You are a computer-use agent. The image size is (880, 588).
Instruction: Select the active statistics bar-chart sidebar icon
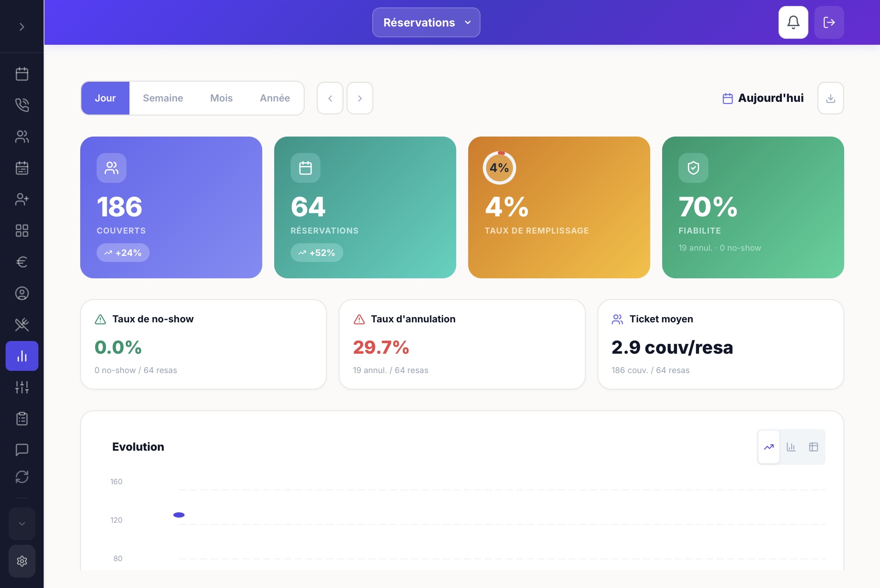pos(22,356)
